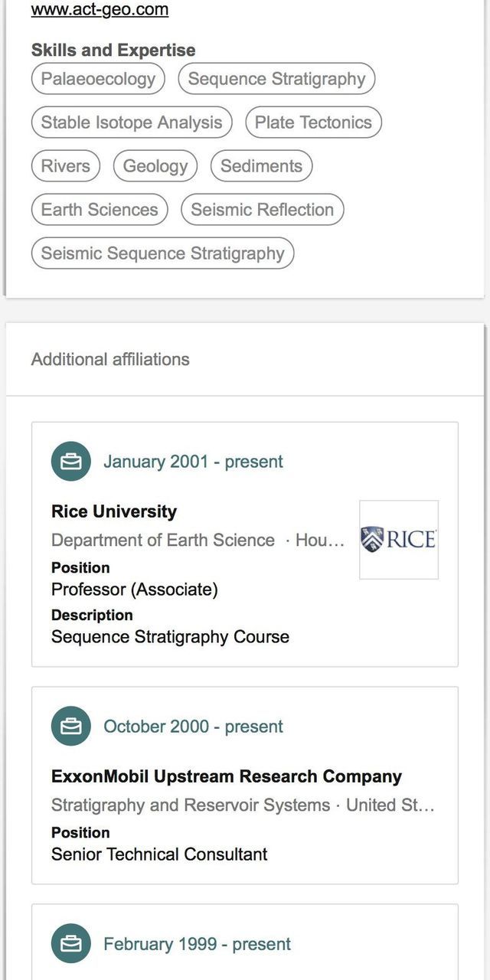Click the Sediments skill tag
The width and height of the screenshot is (490, 980).
click(x=261, y=166)
